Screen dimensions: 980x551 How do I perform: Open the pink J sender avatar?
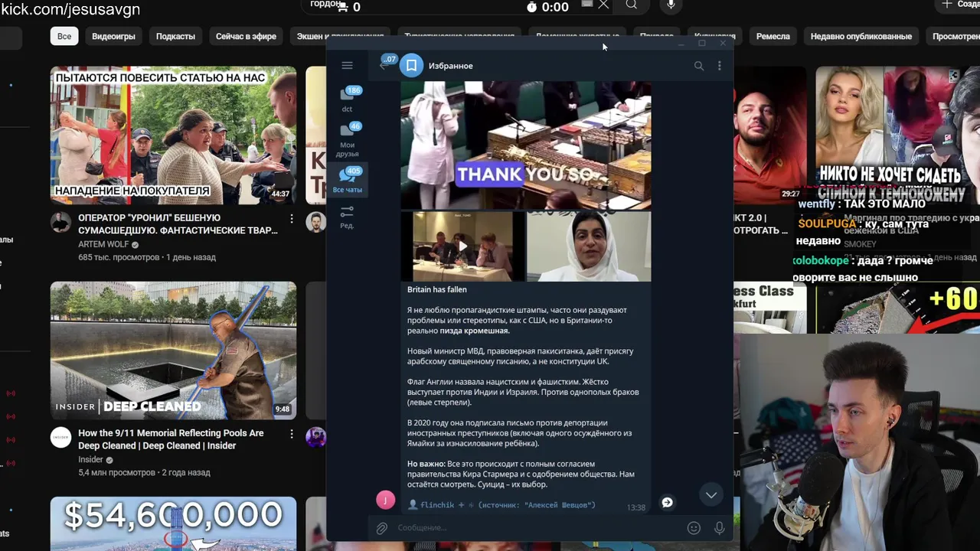click(385, 500)
